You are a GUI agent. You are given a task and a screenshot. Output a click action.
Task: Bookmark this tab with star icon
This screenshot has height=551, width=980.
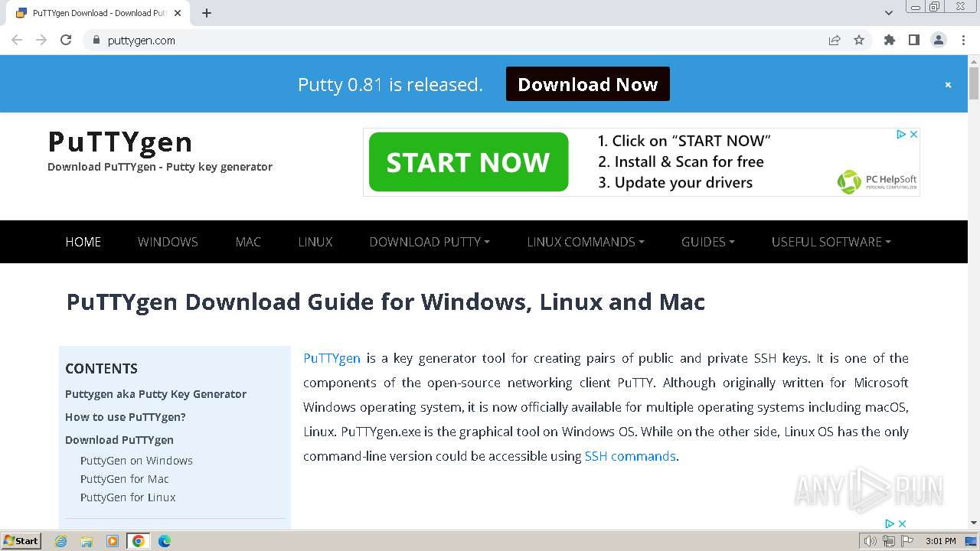pos(859,40)
